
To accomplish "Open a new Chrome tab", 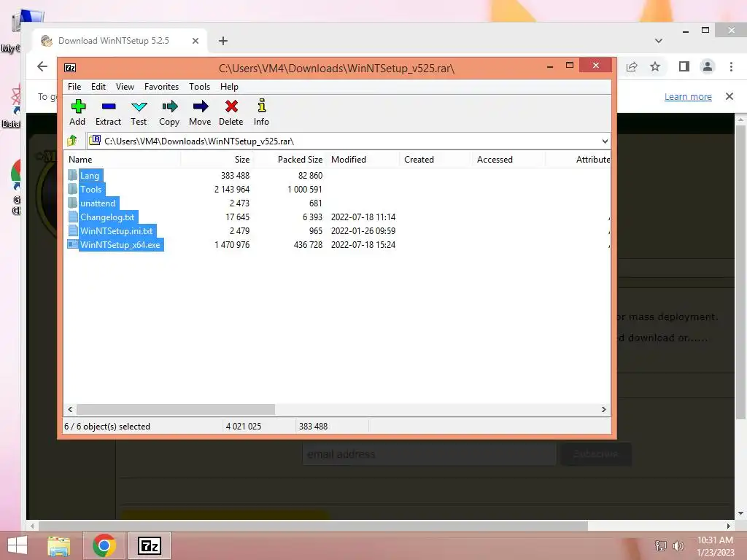I will point(223,41).
